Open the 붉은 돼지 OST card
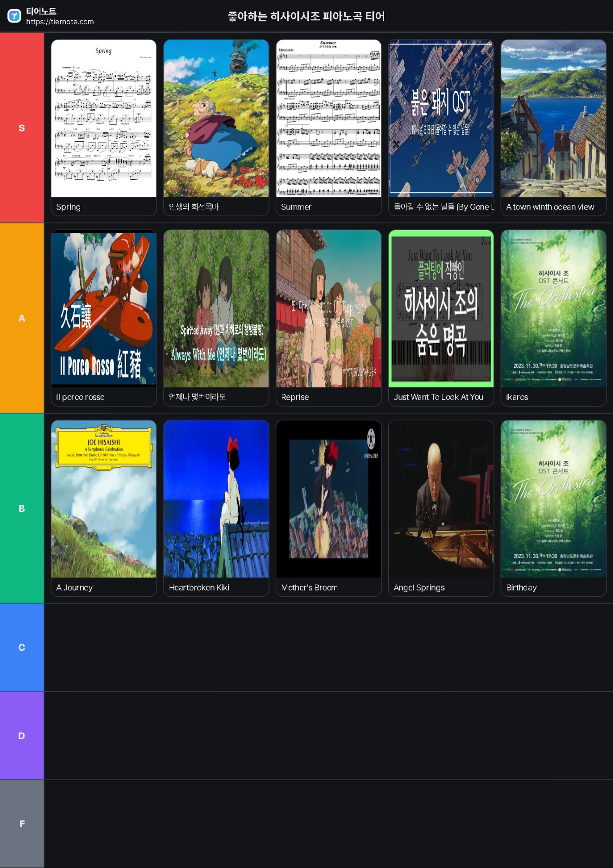The height and width of the screenshot is (868, 613). pyautogui.click(x=441, y=127)
